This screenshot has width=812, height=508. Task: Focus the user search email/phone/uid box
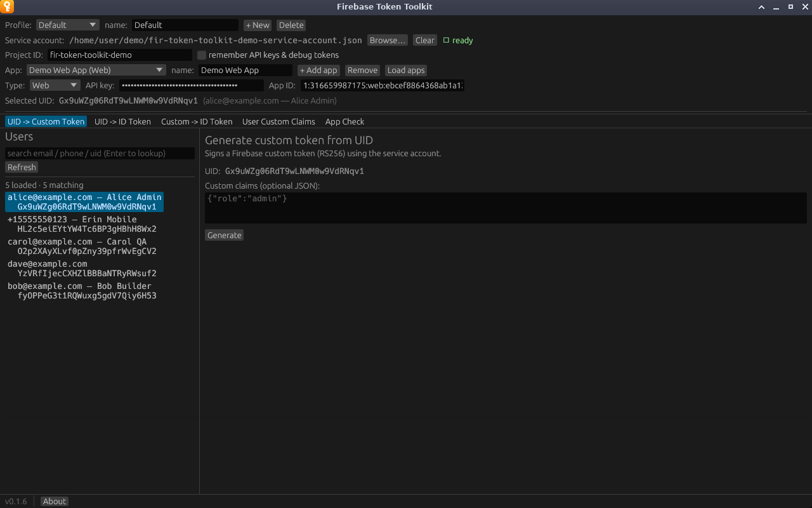point(100,153)
